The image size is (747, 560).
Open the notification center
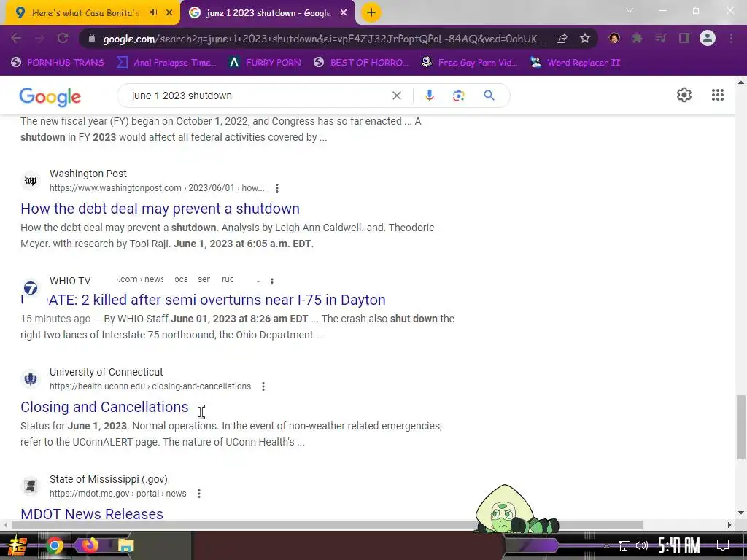coord(723,545)
